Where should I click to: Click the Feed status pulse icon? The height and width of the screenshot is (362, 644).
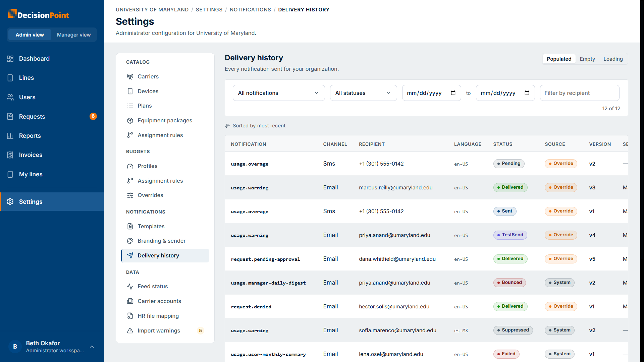coord(130,286)
